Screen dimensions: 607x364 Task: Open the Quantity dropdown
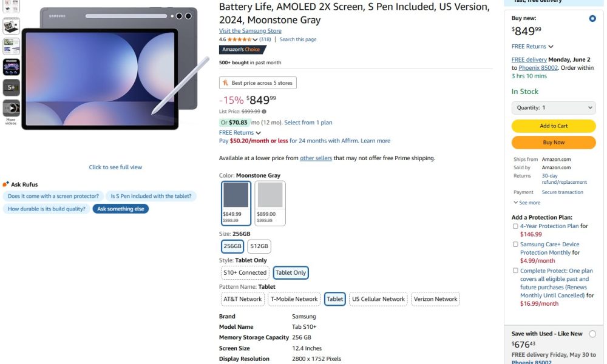553,107
